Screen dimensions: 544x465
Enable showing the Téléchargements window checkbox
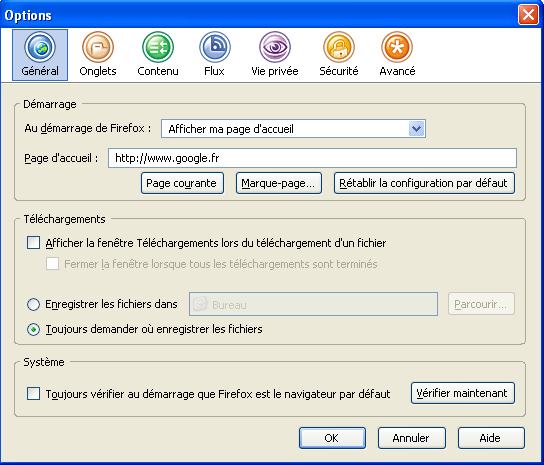pyautogui.click(x=34, y=243)
